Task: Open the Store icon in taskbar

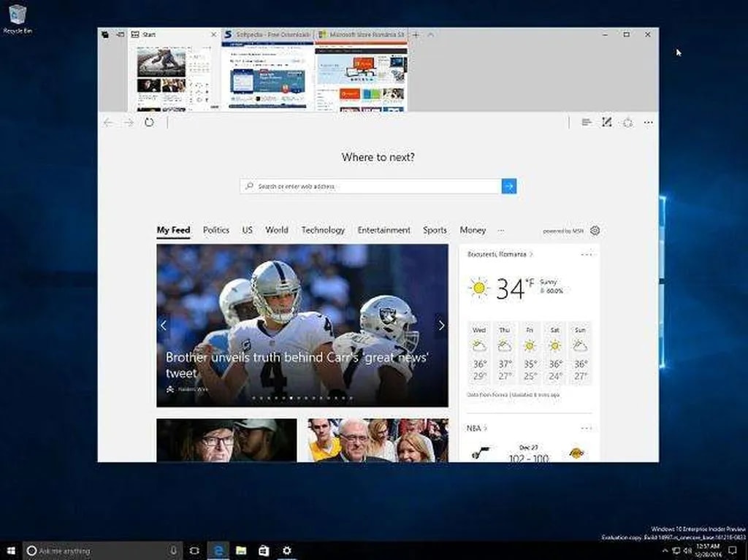Action: pyautogui.click(x=263, y=551)
